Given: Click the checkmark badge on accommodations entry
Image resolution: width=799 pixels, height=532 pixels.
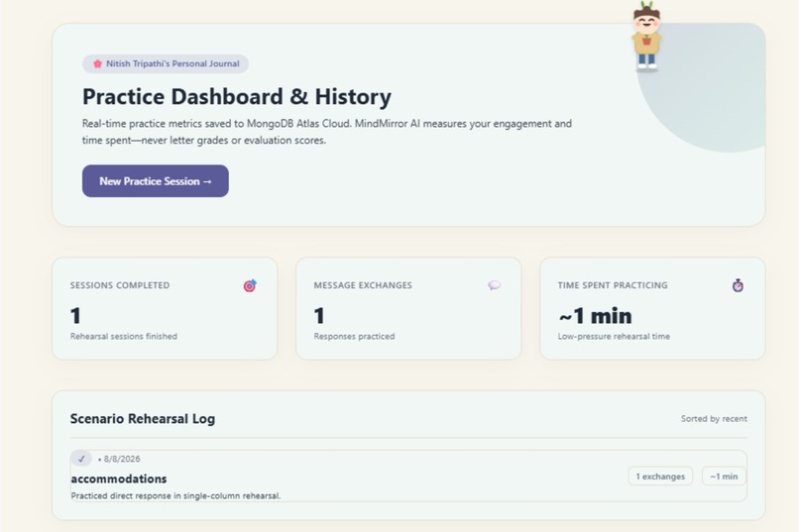Looking at the screenshot, I should pyautogui.click(x=81, y=459).
